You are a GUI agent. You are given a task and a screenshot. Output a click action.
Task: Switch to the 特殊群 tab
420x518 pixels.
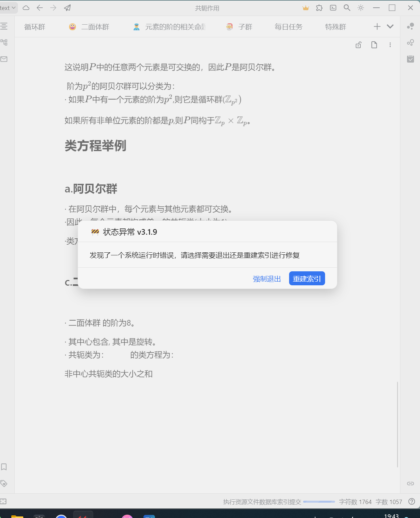tap(336, 27)
